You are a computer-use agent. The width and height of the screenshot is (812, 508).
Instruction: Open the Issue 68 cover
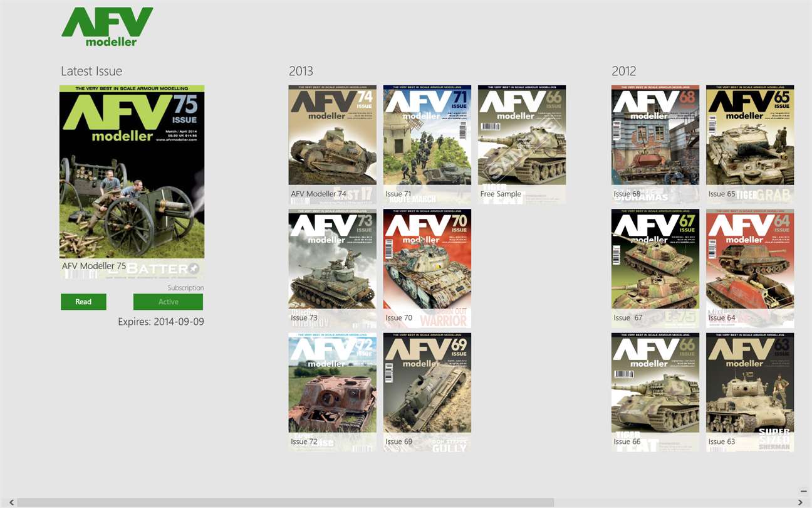655,144
